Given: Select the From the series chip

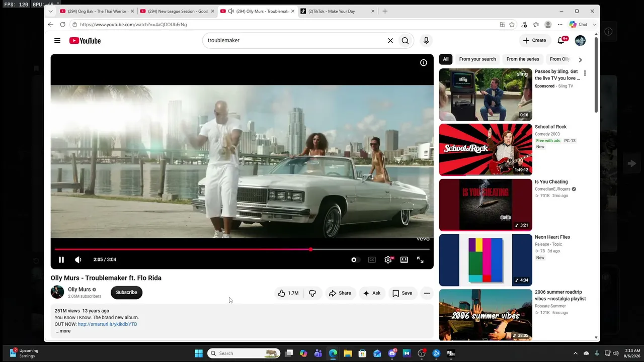Looking at the screenshot, I should pos(523,59).
